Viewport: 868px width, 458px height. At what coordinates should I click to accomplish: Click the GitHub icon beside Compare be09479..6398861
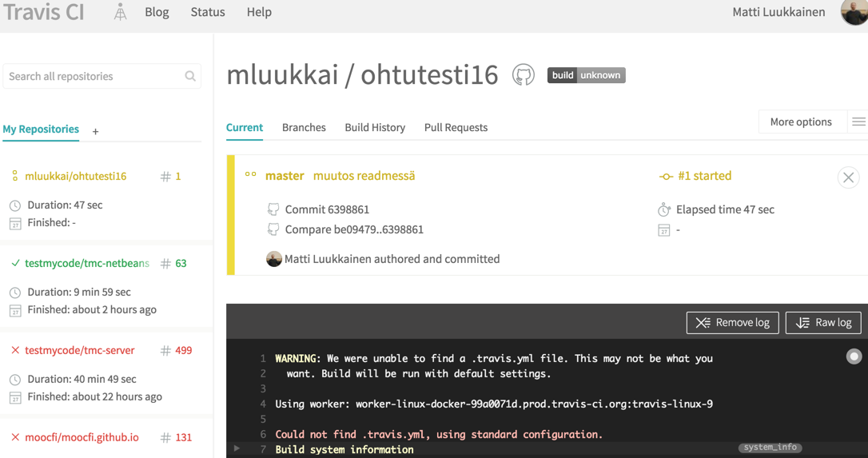(x=273, y=229)
